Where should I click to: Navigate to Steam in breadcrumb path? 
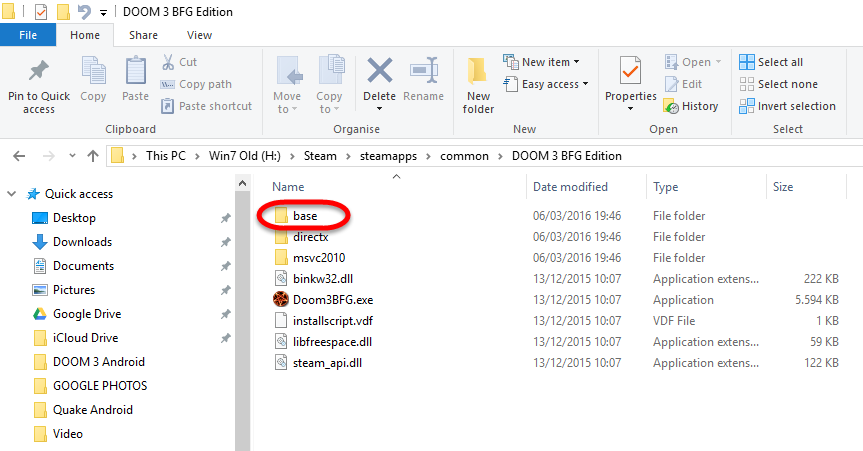(320, 156)
